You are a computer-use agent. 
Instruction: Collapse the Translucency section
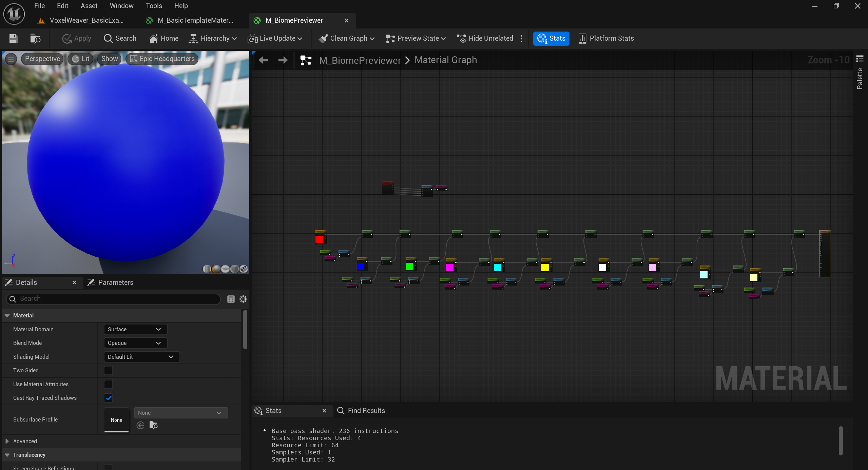pyautogui.click(x=7, y=455)
